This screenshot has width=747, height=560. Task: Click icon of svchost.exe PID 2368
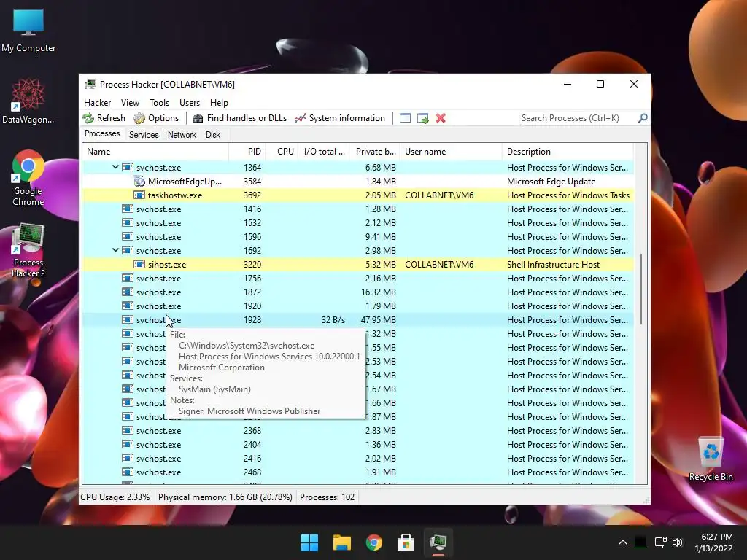pos(127,430)
